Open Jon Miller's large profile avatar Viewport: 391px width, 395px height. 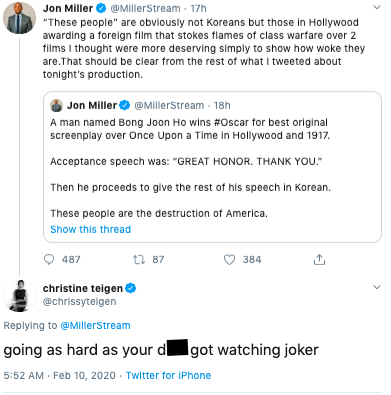(19, 18)
